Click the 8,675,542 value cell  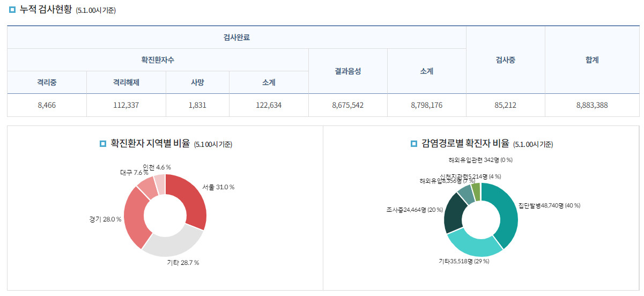click(x=347, y=105)
